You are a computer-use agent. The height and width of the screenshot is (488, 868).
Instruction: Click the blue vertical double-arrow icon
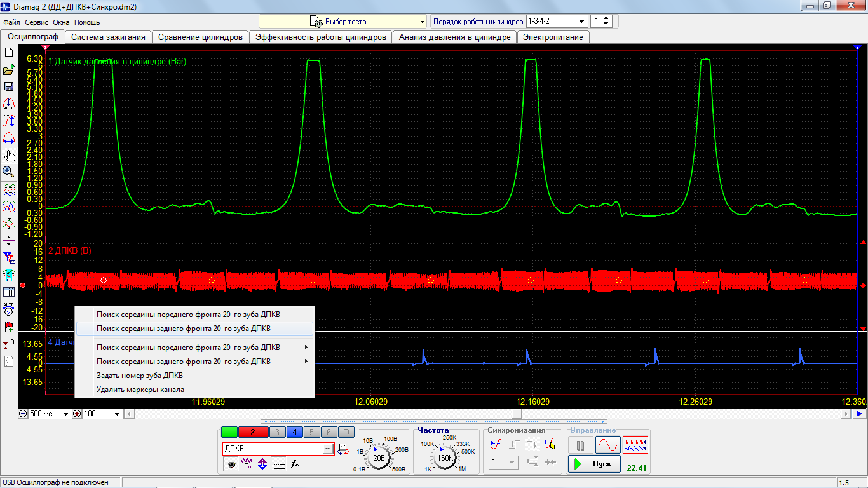click(262, 464)
